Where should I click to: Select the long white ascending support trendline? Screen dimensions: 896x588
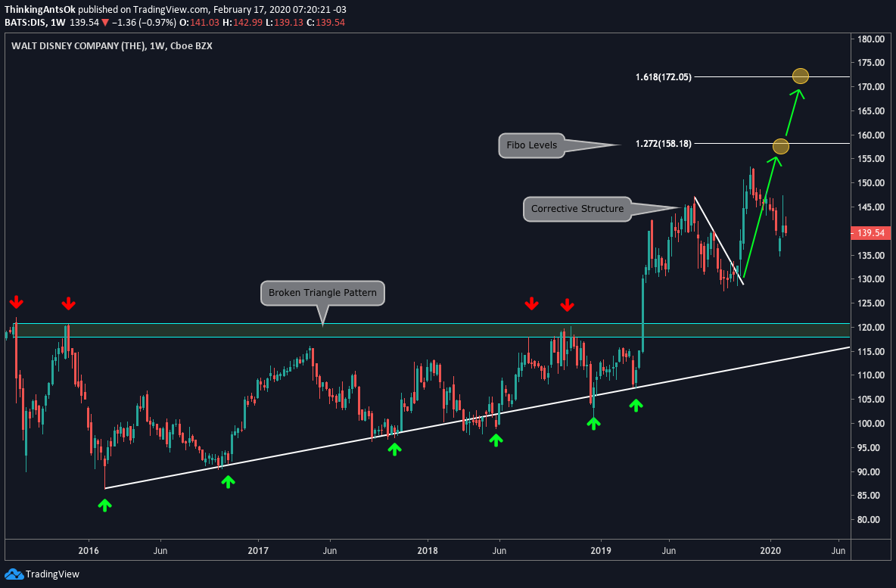coord(478,418)
